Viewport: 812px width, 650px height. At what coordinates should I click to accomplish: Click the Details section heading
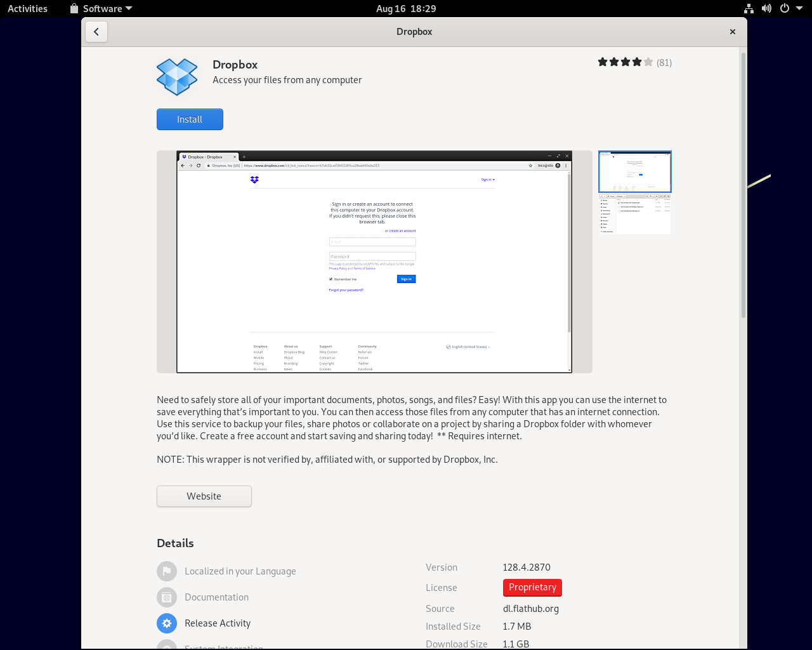click(175, 543)
